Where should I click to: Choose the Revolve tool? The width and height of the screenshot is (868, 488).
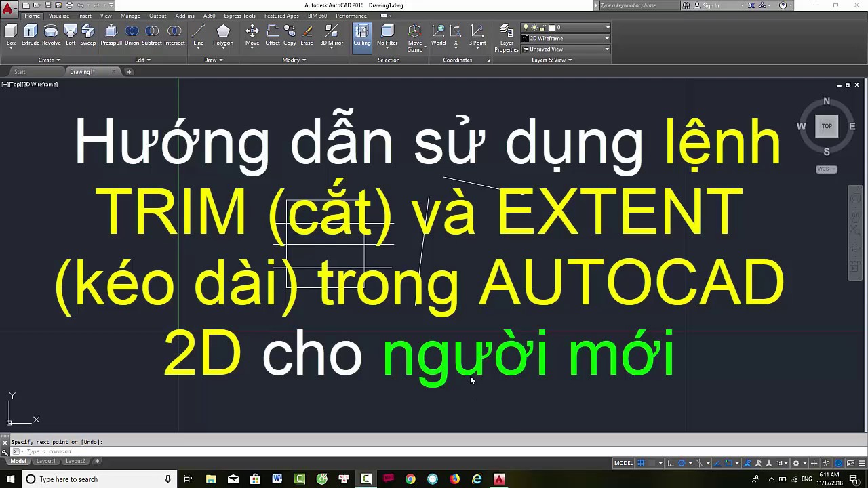(x=51, y=35)
